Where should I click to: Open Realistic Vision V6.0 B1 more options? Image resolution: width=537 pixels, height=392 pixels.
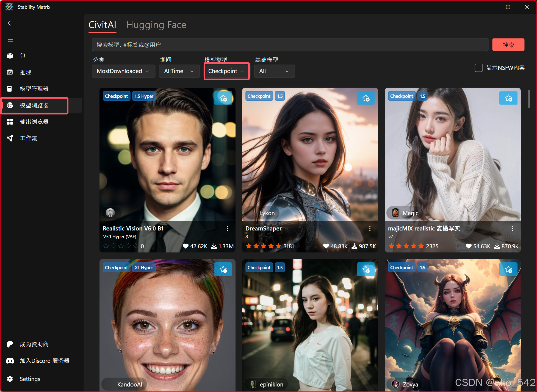click(x=227, y=229)
